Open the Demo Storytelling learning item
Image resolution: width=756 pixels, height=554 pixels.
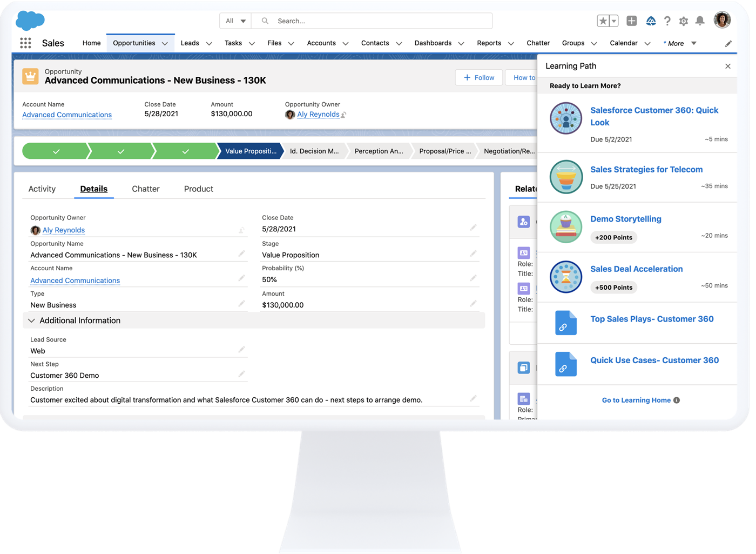[626, 219]
